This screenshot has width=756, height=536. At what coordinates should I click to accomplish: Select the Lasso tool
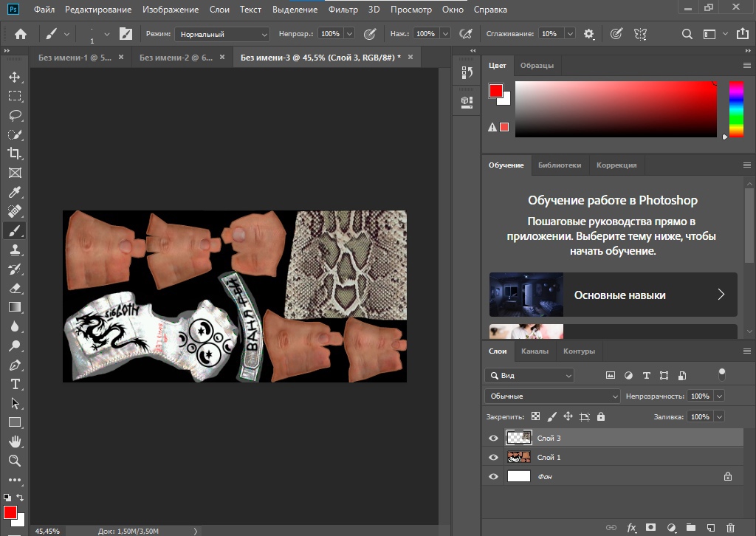pos(14,115)
